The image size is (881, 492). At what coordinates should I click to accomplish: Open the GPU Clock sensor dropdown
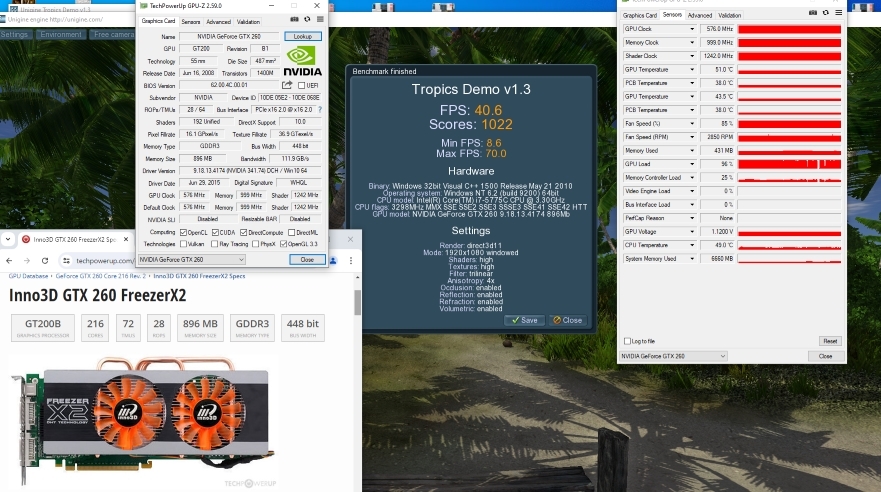[692, 29]
